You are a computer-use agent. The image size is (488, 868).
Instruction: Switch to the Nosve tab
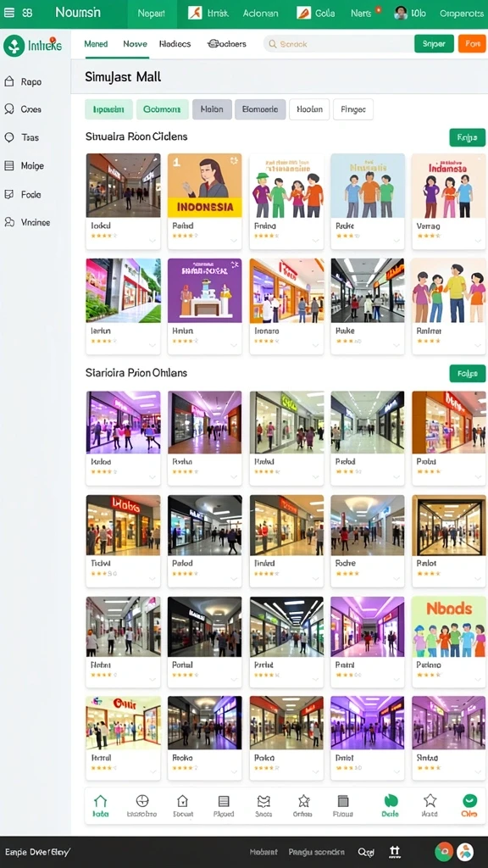tap(135, 44)
